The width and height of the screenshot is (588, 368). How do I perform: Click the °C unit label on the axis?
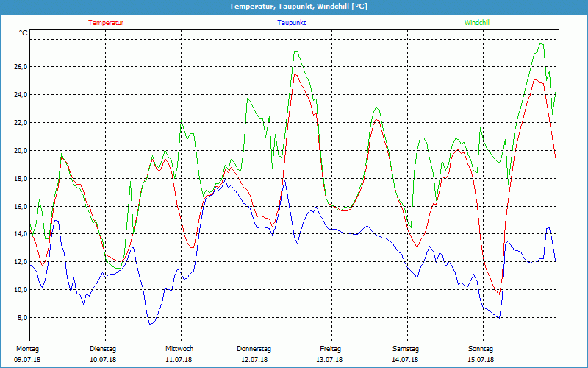point(24,33)
